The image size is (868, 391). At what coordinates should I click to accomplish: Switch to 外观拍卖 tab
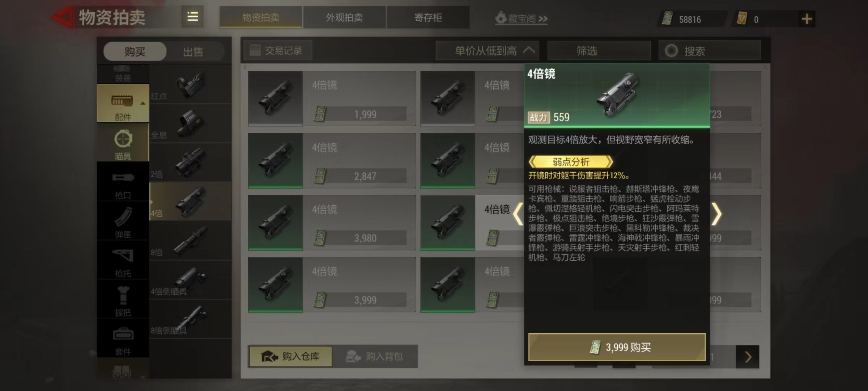click(x=344, y=17)
